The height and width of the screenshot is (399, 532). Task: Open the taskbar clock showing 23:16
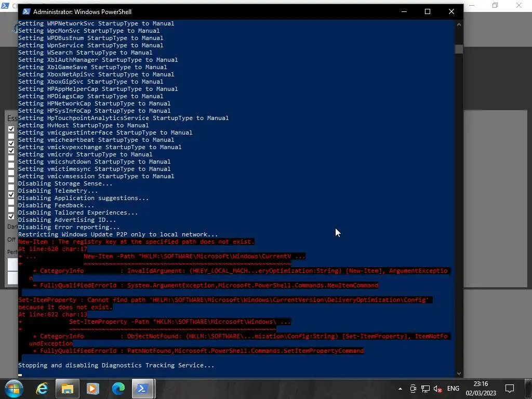pyautogui.click(x=481, y=389)
